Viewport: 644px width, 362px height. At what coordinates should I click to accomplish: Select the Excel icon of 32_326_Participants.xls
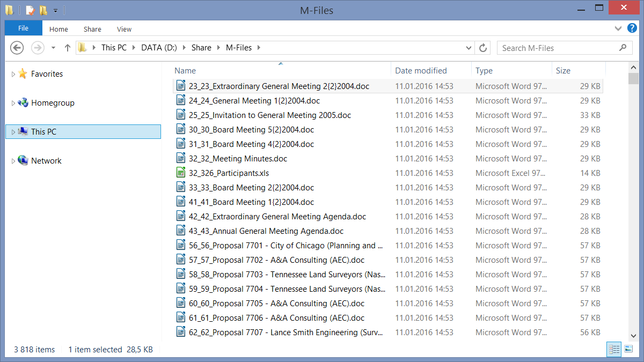tap(181, 173)
